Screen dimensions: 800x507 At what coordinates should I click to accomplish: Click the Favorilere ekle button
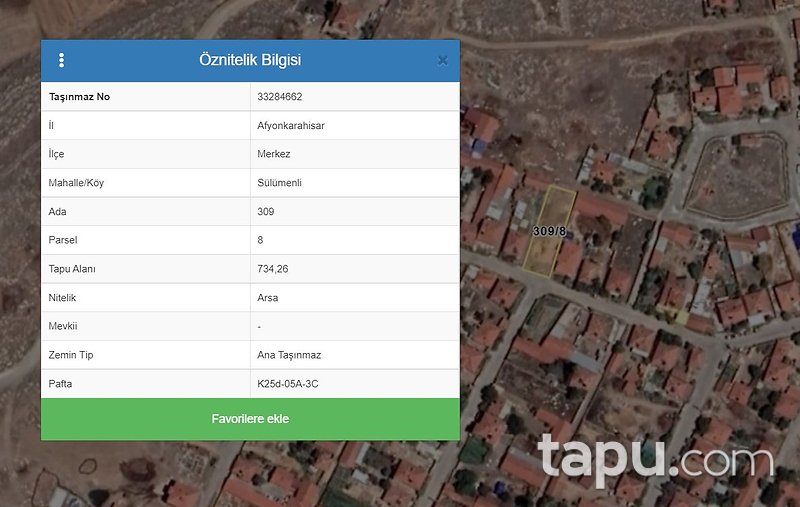coord(250,419)
